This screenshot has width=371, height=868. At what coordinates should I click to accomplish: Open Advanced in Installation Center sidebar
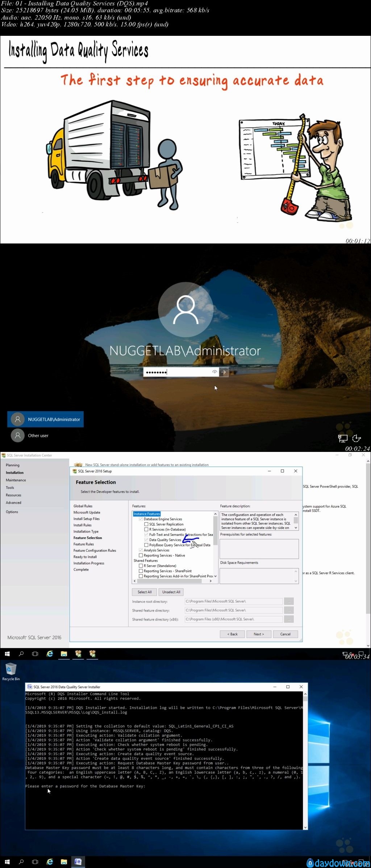13,503
